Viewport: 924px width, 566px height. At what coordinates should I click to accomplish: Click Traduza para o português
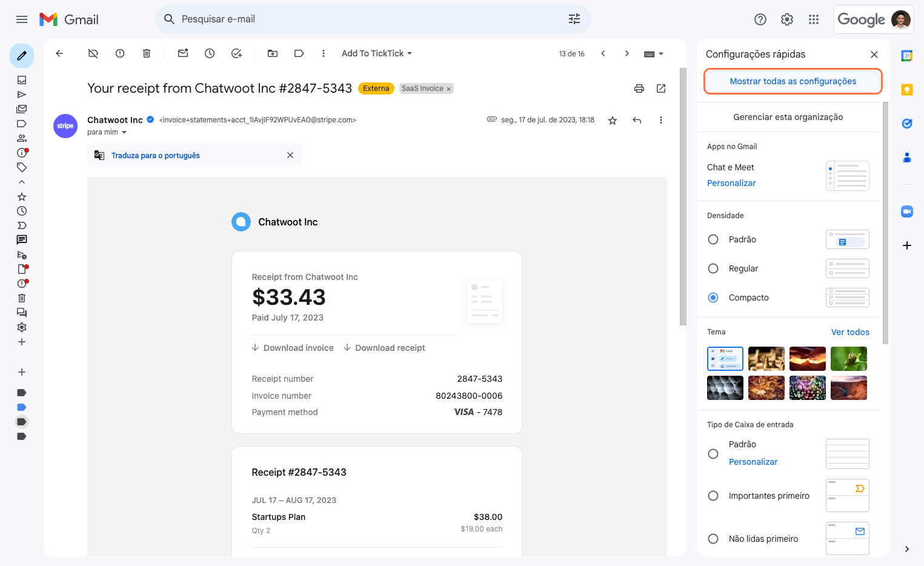pos(156,156)
